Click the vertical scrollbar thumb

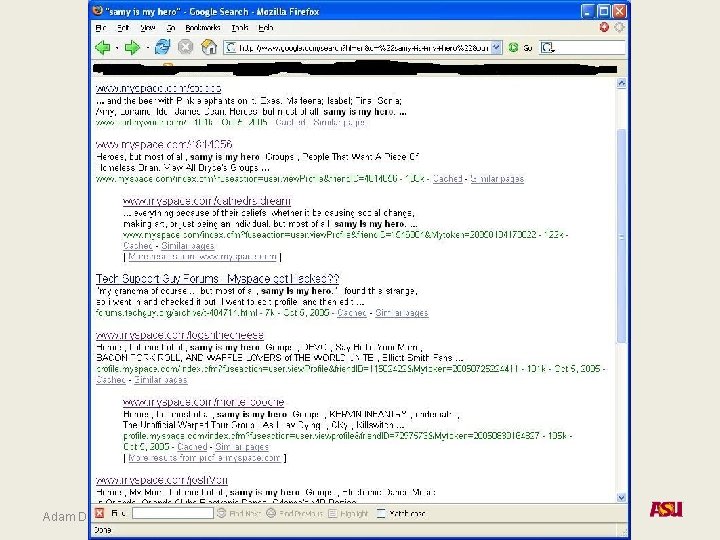pyautogui.click(x=621, y=236)
